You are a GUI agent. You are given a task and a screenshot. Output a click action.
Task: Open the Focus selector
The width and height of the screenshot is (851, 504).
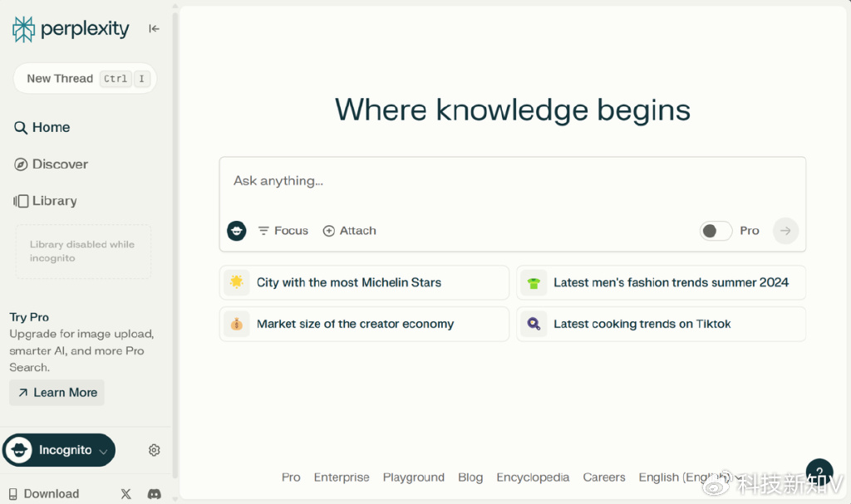(x=283, y=231)
